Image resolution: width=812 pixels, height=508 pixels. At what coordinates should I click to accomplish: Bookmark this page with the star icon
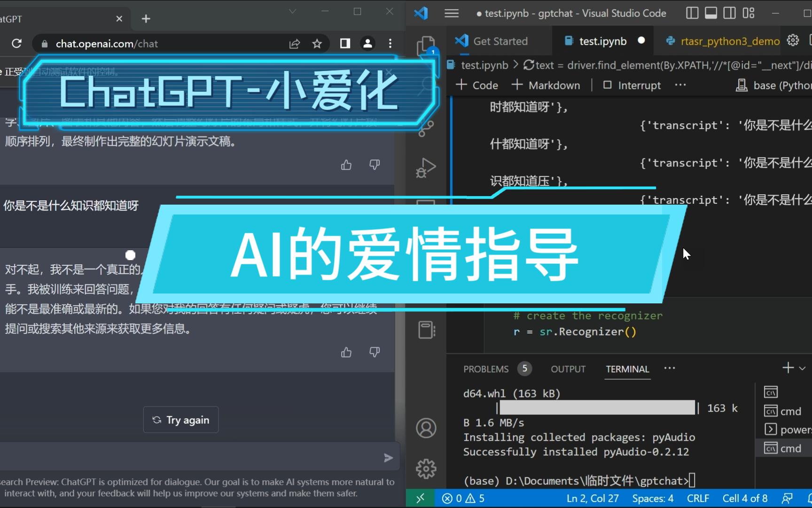click(x=317, y=44)
